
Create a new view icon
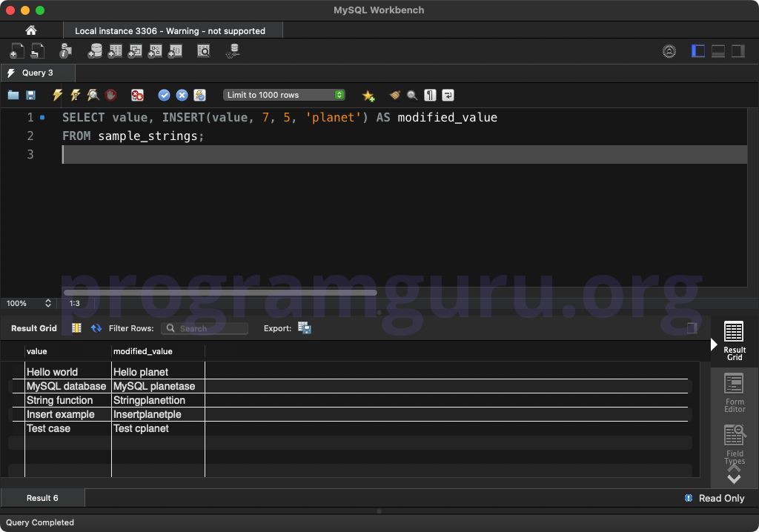click(135, 51)
